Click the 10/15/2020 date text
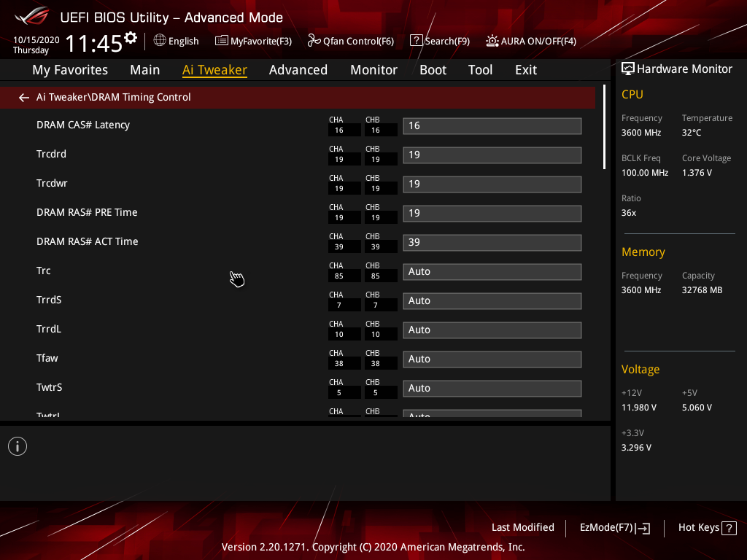747x560 pixels. coord(36,40)
